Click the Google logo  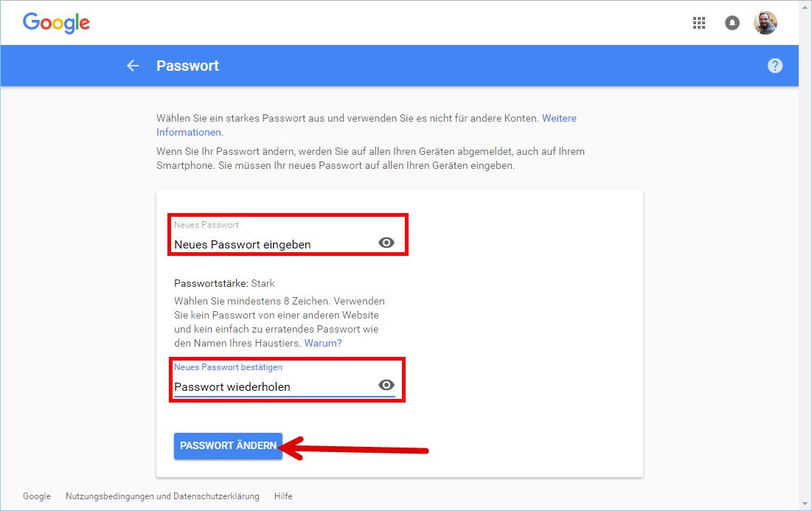pyautogui.click(x=57, y=23)
